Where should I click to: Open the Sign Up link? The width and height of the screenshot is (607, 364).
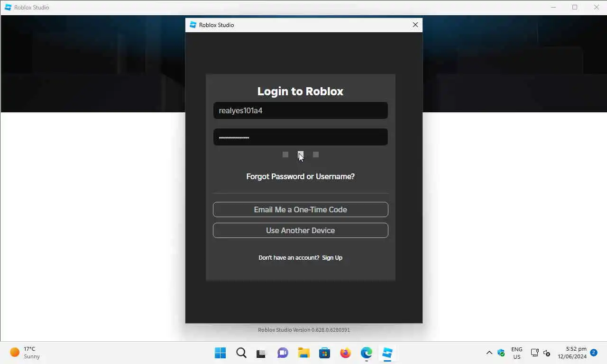click(332, 258)
